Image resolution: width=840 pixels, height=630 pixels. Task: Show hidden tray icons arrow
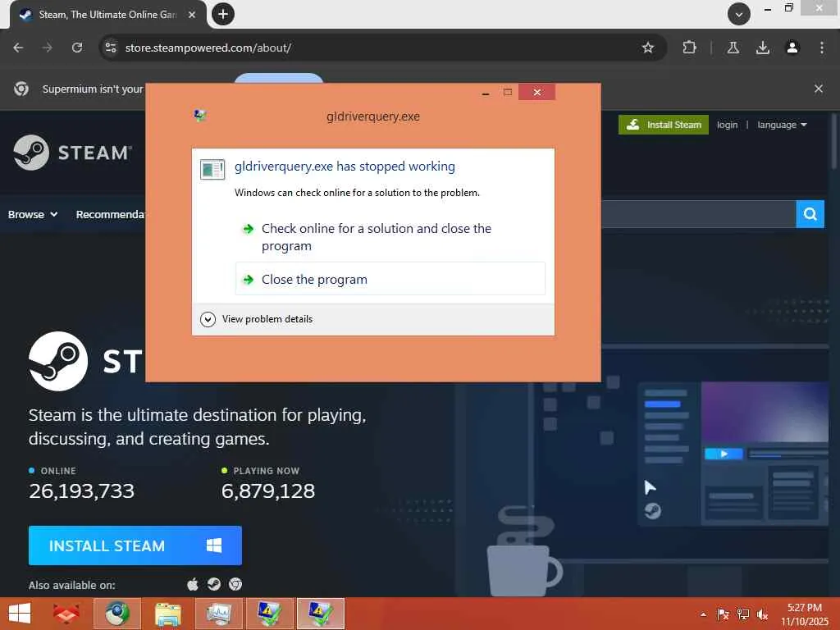[x=703, y=614]
